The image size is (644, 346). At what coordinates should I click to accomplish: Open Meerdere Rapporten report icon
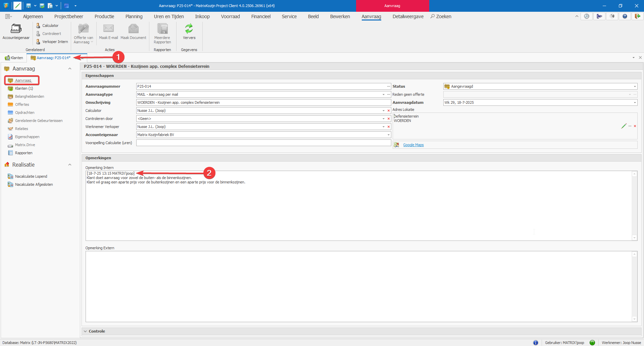pos(162,29)
